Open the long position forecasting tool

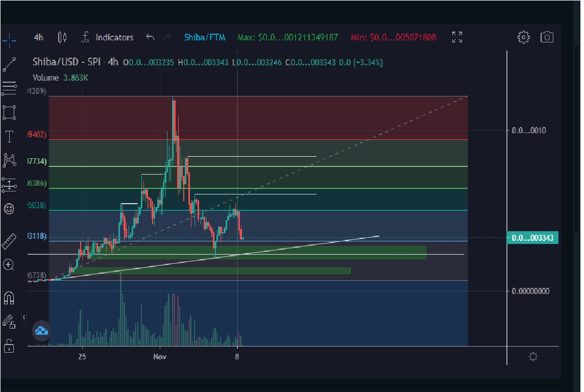9,184
